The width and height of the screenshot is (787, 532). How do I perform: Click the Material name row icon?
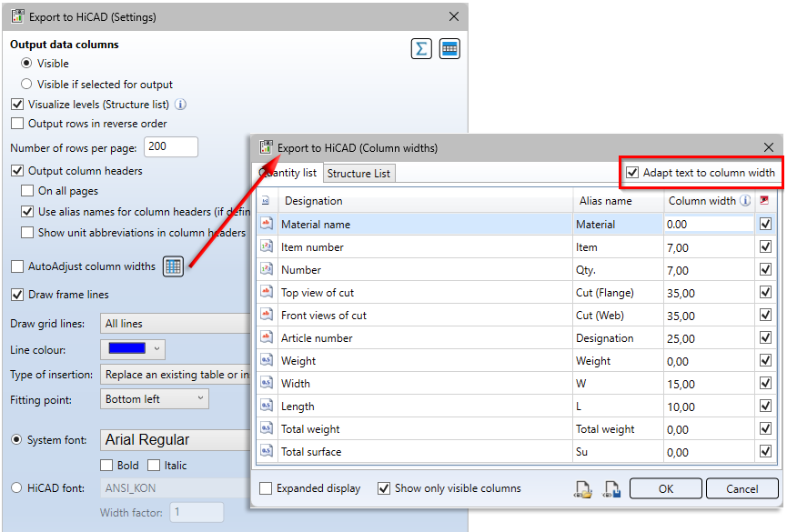267,224
